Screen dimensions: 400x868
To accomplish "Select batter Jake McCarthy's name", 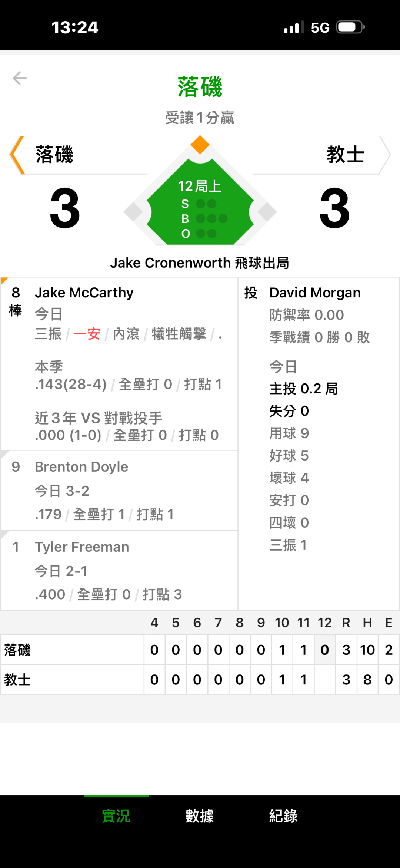I will 84,293.
